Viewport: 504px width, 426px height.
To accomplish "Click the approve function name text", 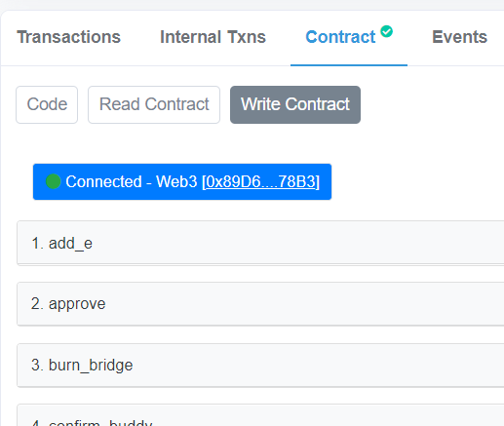I will coord(77,304).
